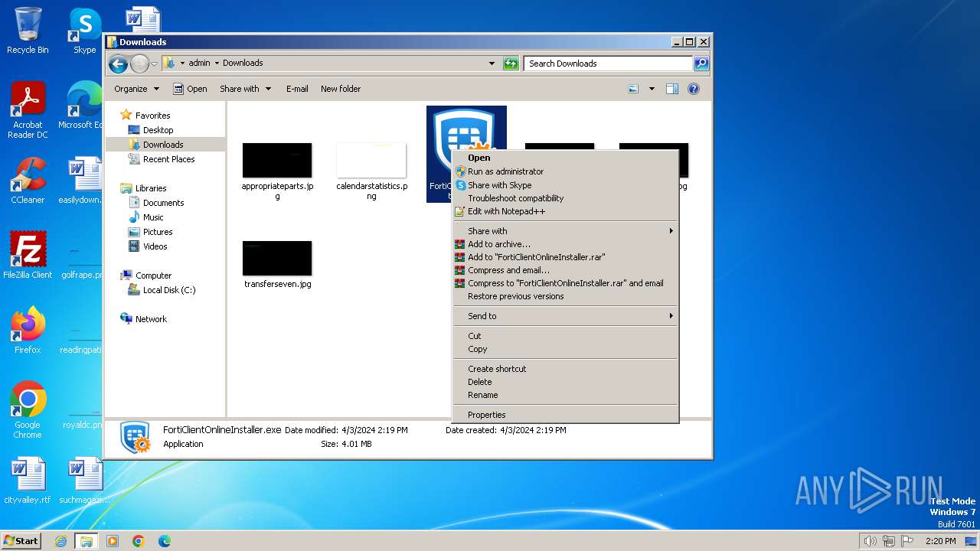Click the Action Center flag icon
This screenshot has height=551, width=980.
907,541
